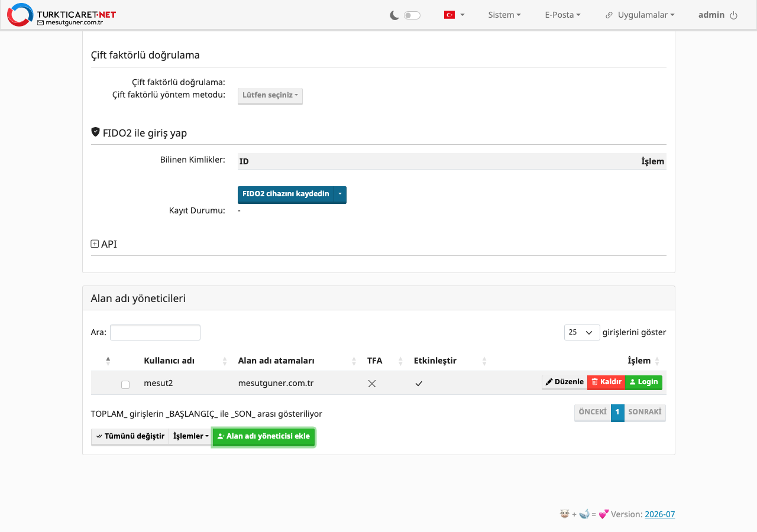The image size is (757, 532).
Task: Click Login for mesut2
Action: pyautogui.click(x=643, y=382)
